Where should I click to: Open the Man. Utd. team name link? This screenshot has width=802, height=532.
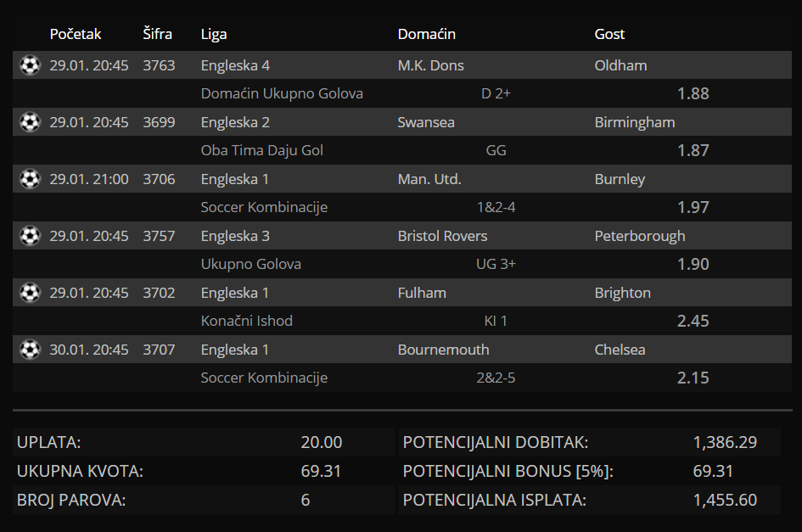(429, 179)
